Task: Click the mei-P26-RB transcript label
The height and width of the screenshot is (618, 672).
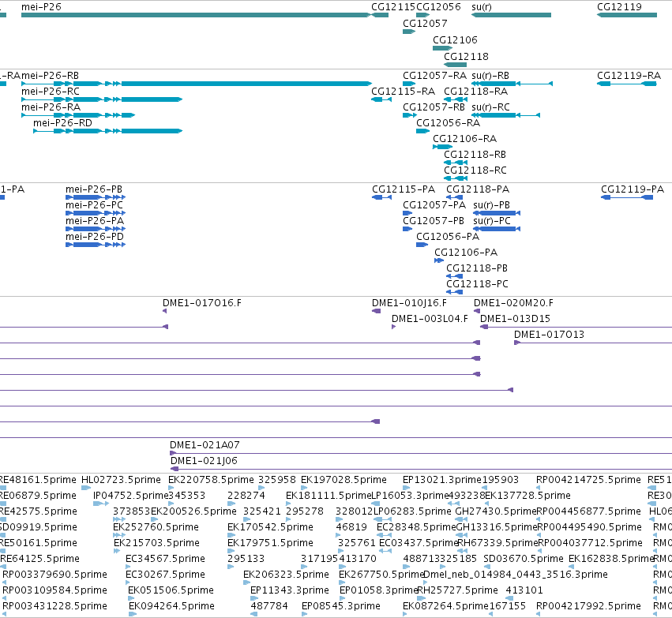Action: [x=50, y=76]
